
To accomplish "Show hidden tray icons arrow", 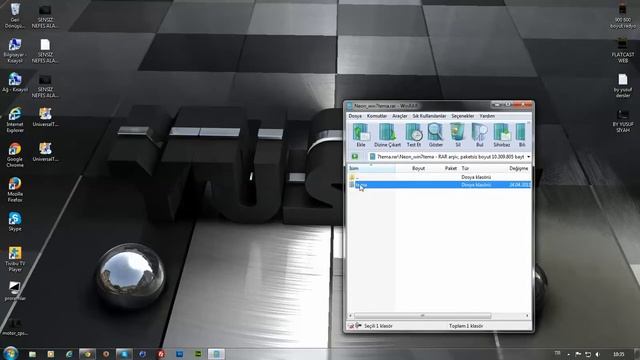I will 568,354.
